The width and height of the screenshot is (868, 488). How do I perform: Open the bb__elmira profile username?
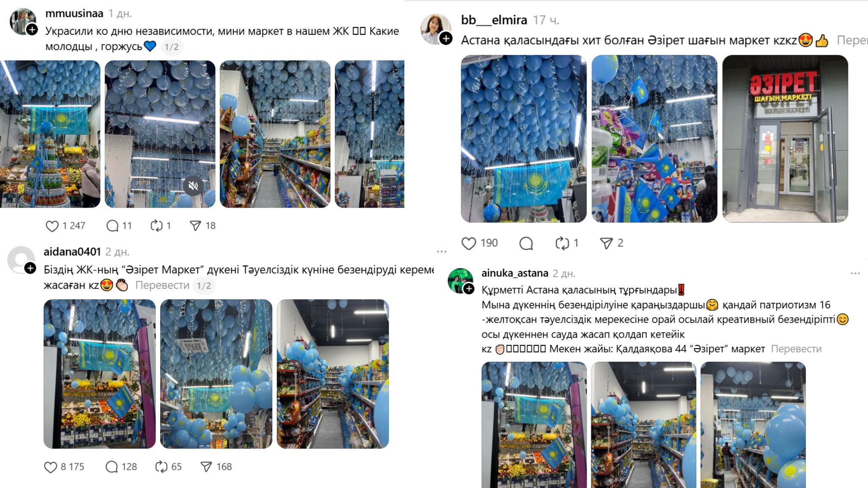coord(494,20)
